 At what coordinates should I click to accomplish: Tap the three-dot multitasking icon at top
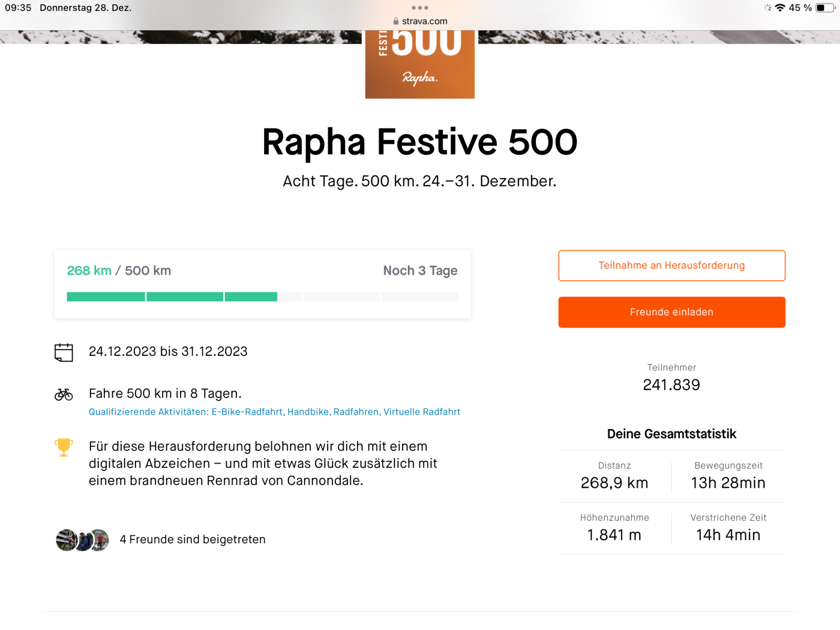[420, 8]
